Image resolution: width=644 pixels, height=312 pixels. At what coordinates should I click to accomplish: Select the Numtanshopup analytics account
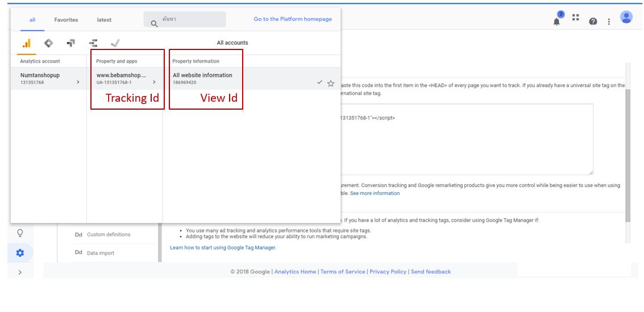coord(48,79)
